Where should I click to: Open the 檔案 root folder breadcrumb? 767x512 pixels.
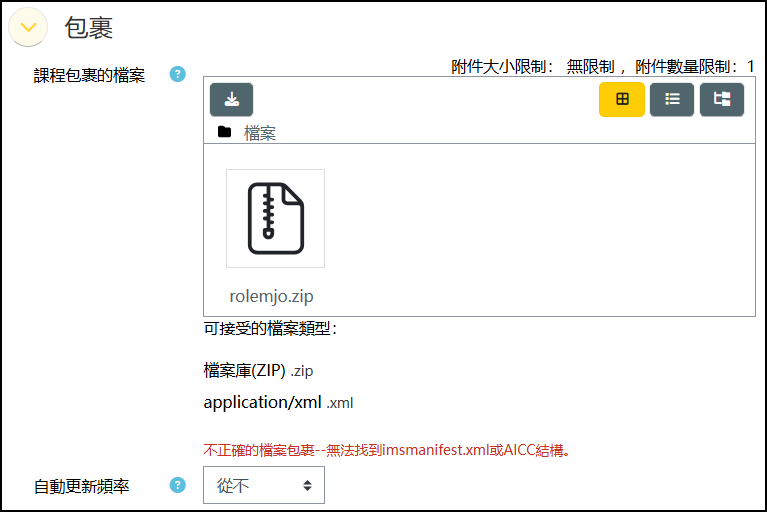[260, 133]
